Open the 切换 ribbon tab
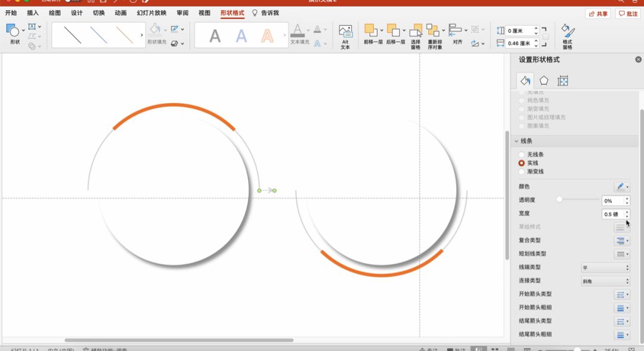 pos(98,13)
